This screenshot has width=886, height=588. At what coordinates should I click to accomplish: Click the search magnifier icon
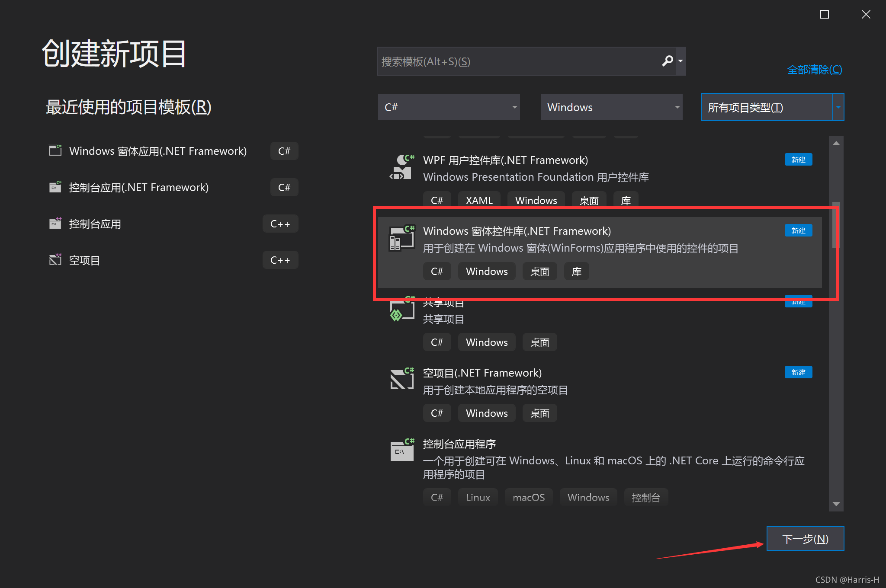tap(667, 61)
